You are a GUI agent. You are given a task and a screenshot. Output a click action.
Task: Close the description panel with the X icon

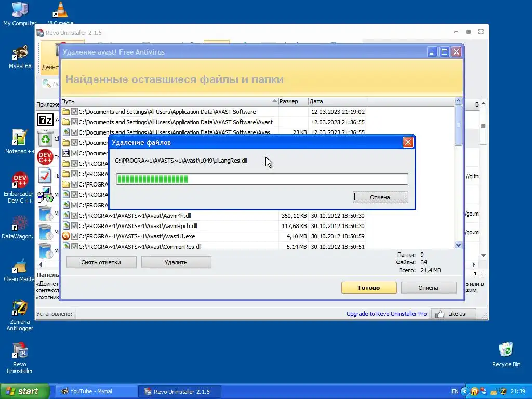pyautogui.click(x=483, y=274)
